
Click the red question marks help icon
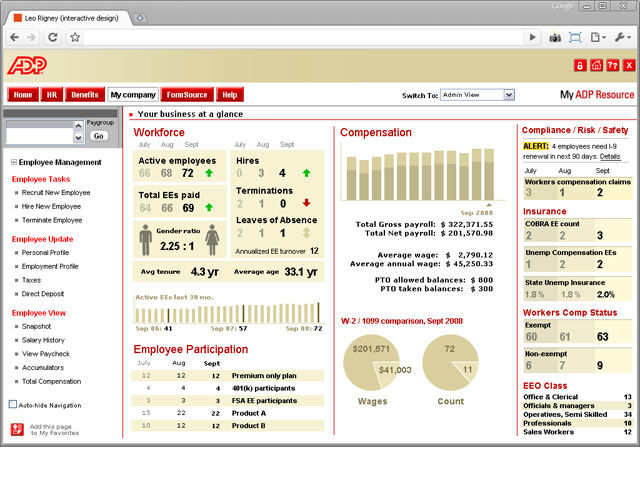pyautogui.click(x=613, y=65)
